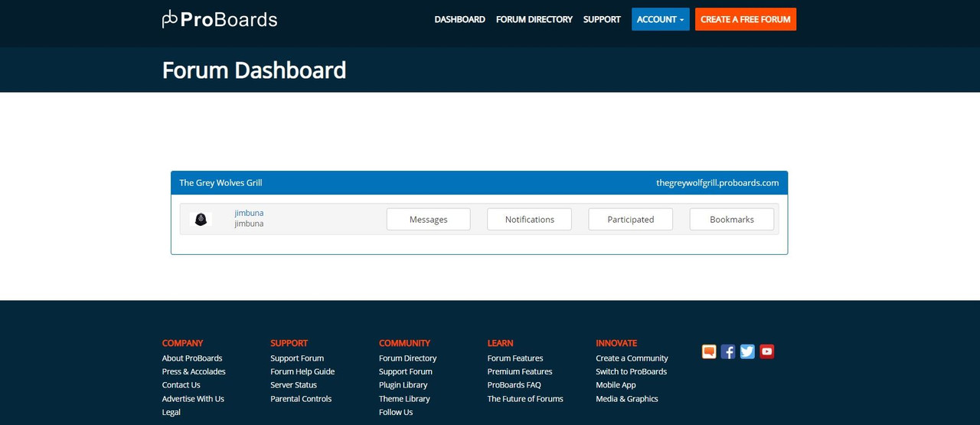Open Legal footer link
Viewport: 980px width, 425px height.
pos(171,412)
